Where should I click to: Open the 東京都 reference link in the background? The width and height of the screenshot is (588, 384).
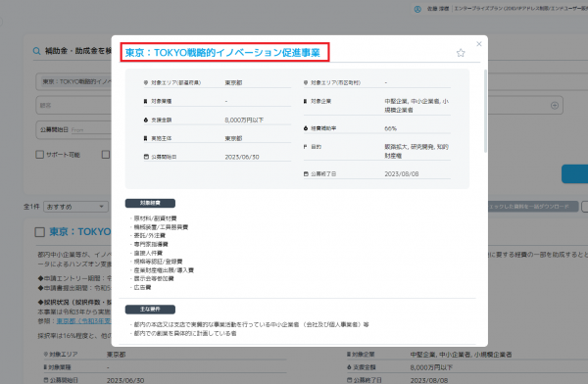coord(83,321)
